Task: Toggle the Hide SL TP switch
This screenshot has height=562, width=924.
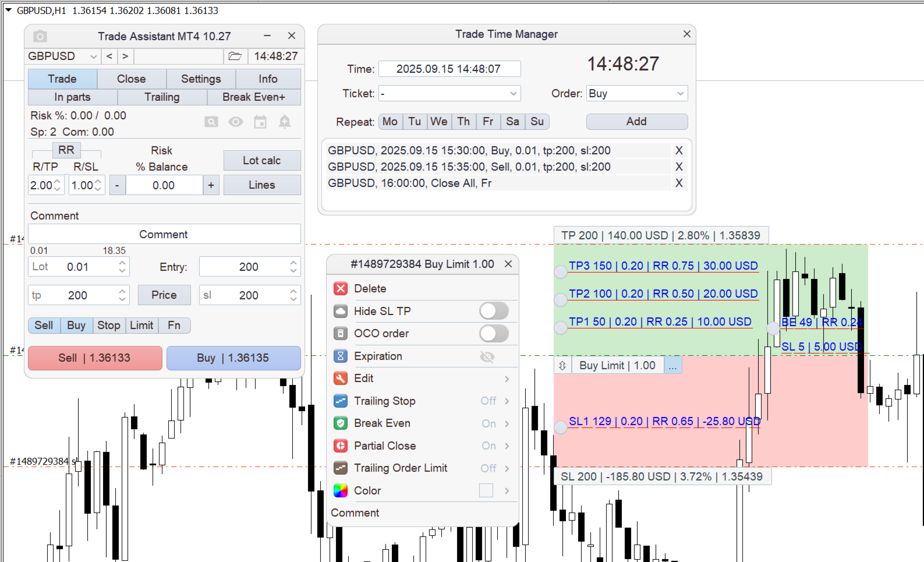Action: [494, 311]
